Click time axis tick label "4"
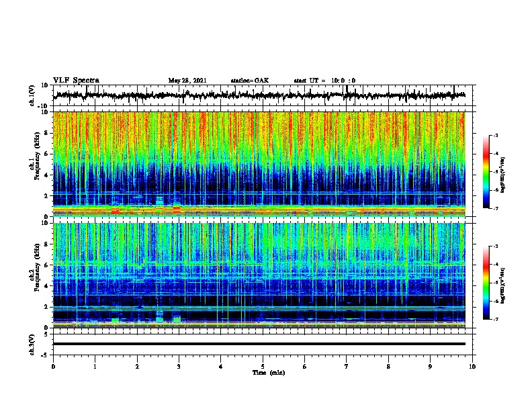Viewport: 532px width, 411px height. (221, 367)
